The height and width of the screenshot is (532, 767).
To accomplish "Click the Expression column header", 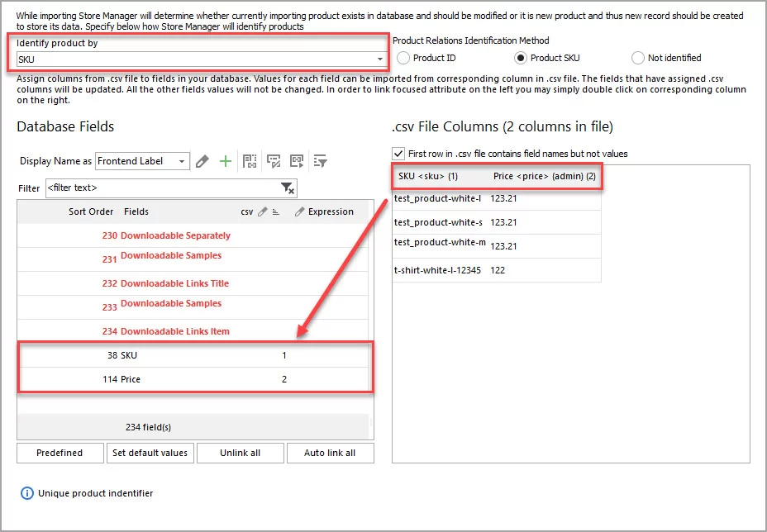I will (331, 211).
